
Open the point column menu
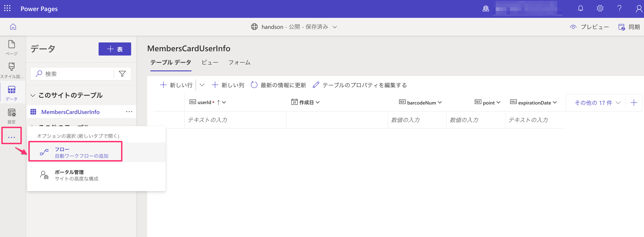tap(498, 102)
